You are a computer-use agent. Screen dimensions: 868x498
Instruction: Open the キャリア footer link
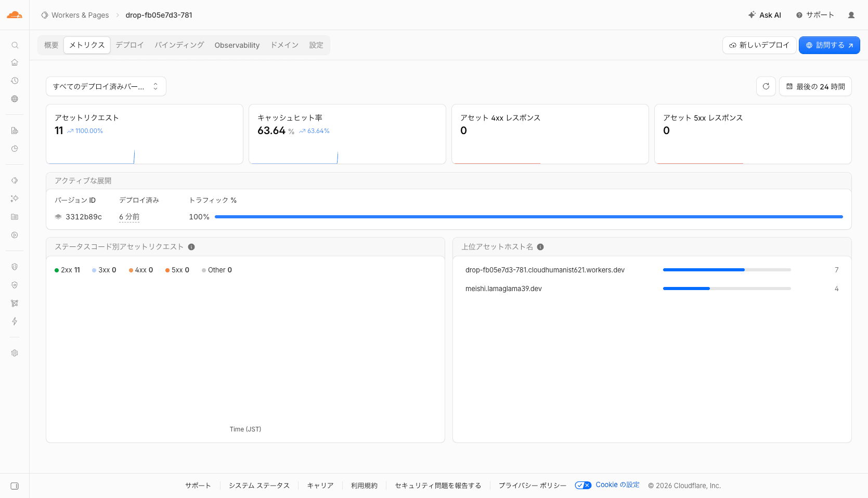pyautogui.click(x=320, y=486)
